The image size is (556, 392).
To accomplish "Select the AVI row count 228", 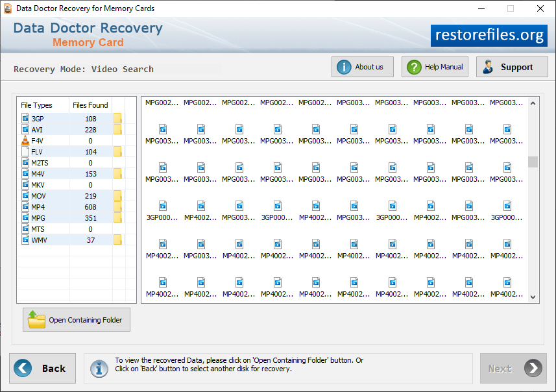I will pyautogui.click(x=91, y=130).
